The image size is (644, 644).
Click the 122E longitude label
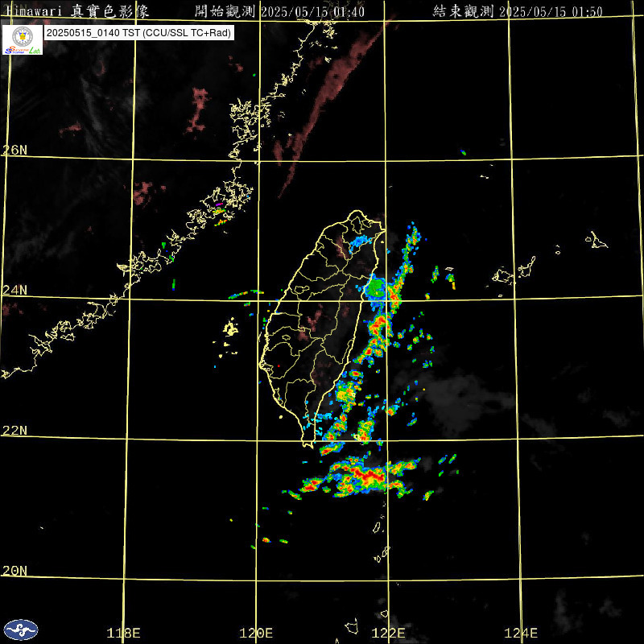[x=388, y=633]
